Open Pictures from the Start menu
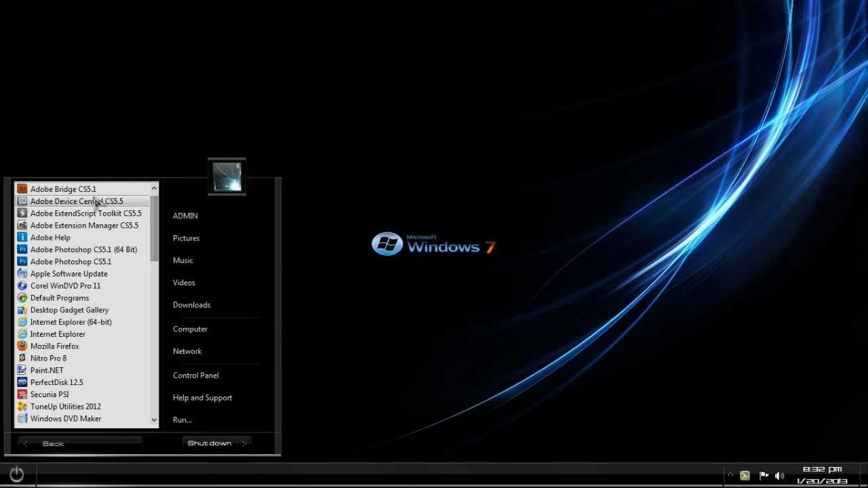This screenshot has height=488, width=868. 186,238
